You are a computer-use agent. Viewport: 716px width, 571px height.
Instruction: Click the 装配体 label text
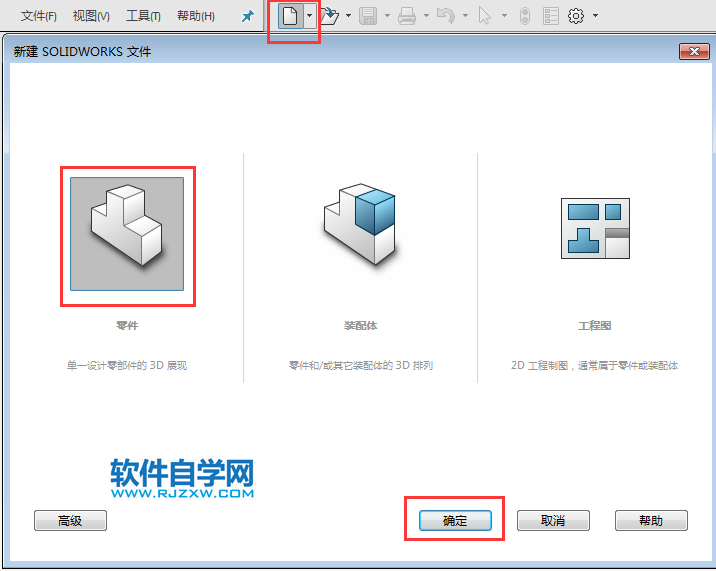click(x=360, y=326)
